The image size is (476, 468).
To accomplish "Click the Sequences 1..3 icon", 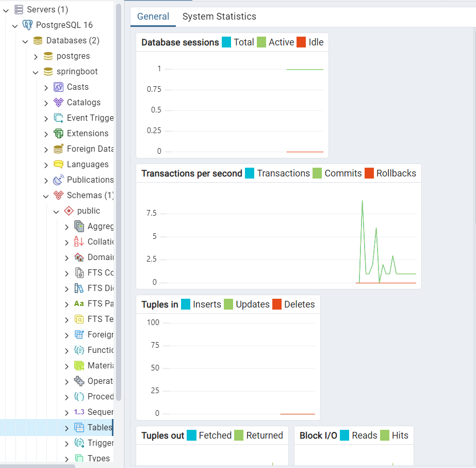I will point(79,412).
